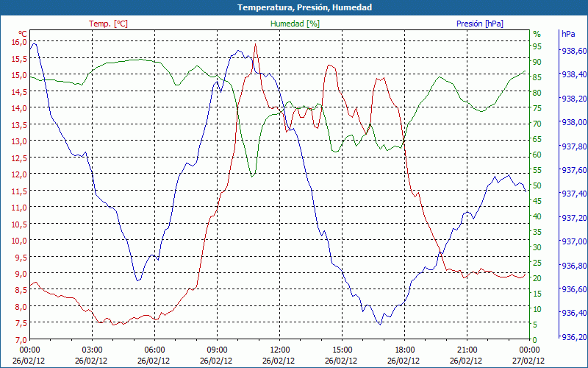Click the 50 humidity axis value
The image size is (588, 368).
coord(537,185)
